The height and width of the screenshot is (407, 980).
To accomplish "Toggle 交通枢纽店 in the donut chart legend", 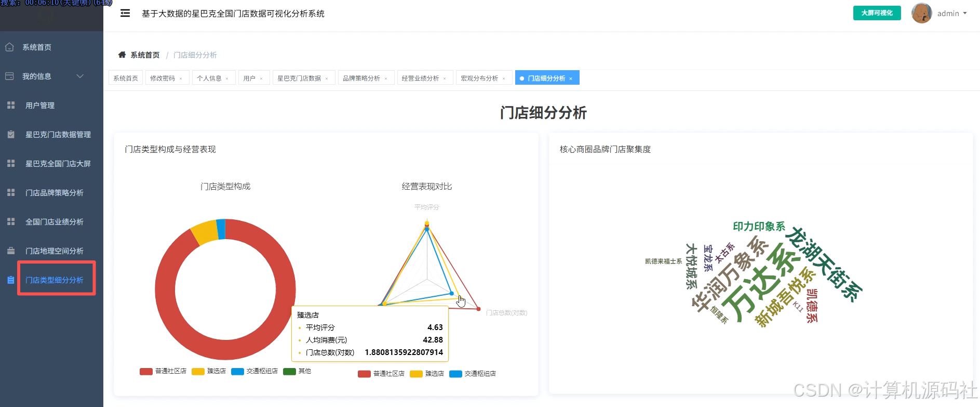I will coord(254,371).
